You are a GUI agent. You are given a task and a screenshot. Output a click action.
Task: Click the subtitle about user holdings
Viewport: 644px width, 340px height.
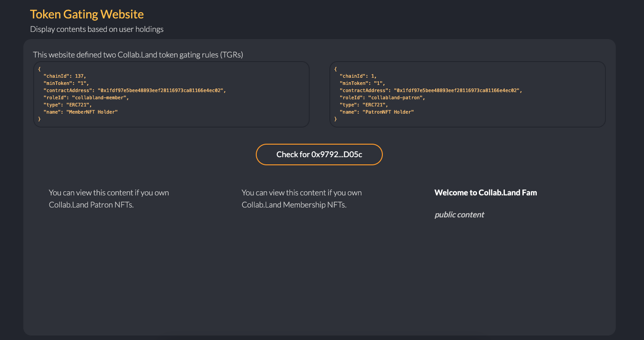pos(96,30)
